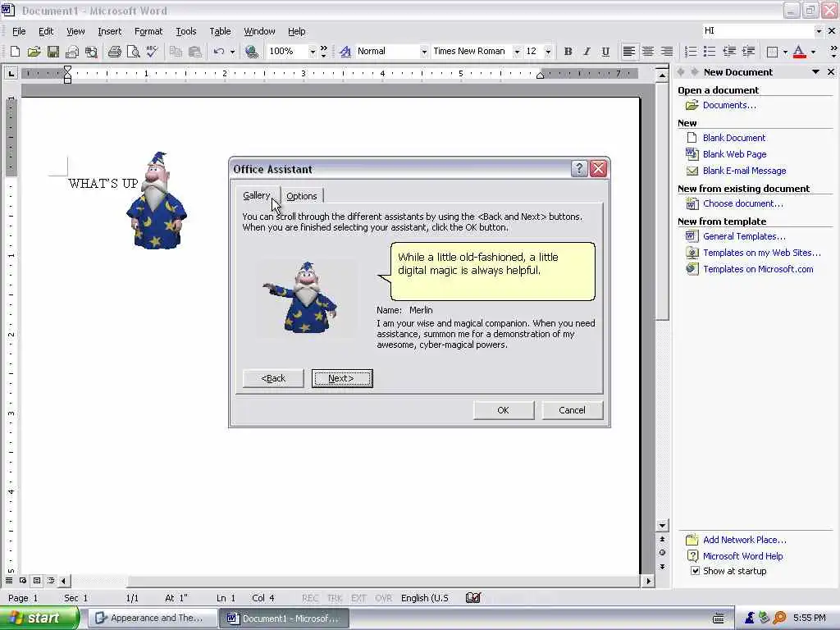This screenshot has height=630, width=840.
Task: Click the vertical scrollbar down arrow
Action: (x=662, y=526)
